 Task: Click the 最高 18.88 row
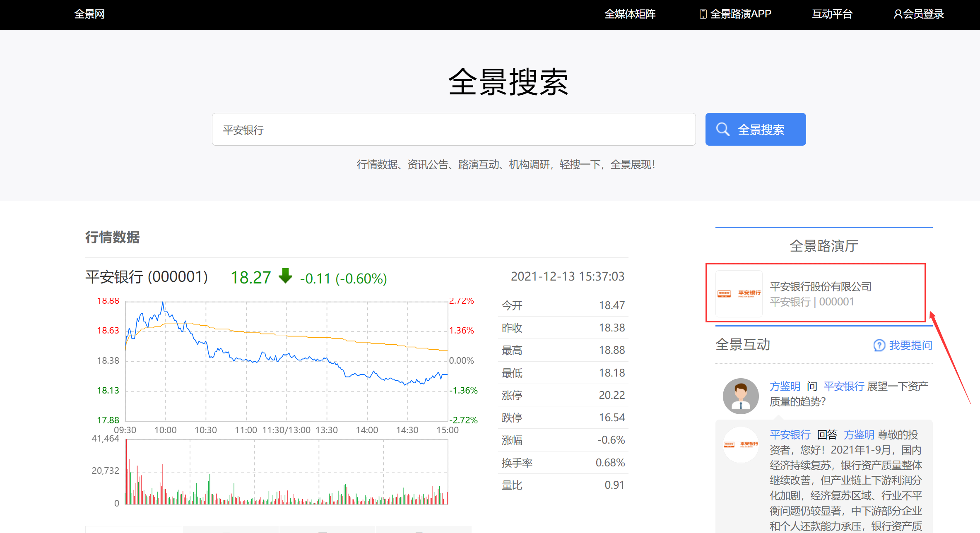coord(563,350)
